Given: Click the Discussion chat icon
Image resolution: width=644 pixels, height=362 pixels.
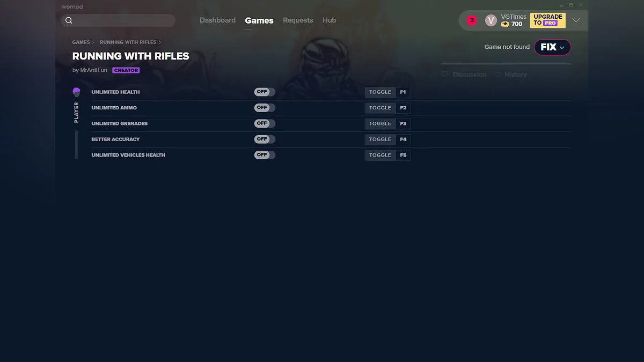Looking at the screenshot, I should click(445, 75).
